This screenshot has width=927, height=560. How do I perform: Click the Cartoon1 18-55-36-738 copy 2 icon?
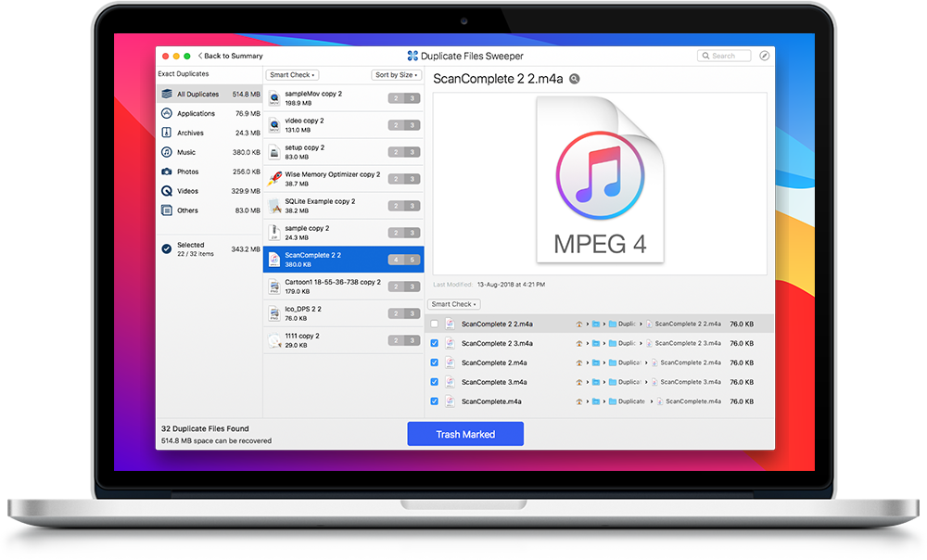(x=274, y=286)
